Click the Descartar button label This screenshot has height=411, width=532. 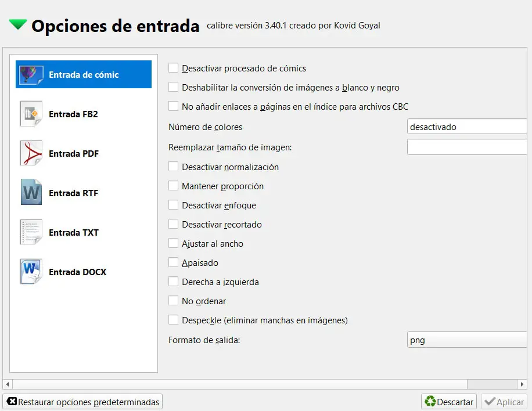click(455, 402)
